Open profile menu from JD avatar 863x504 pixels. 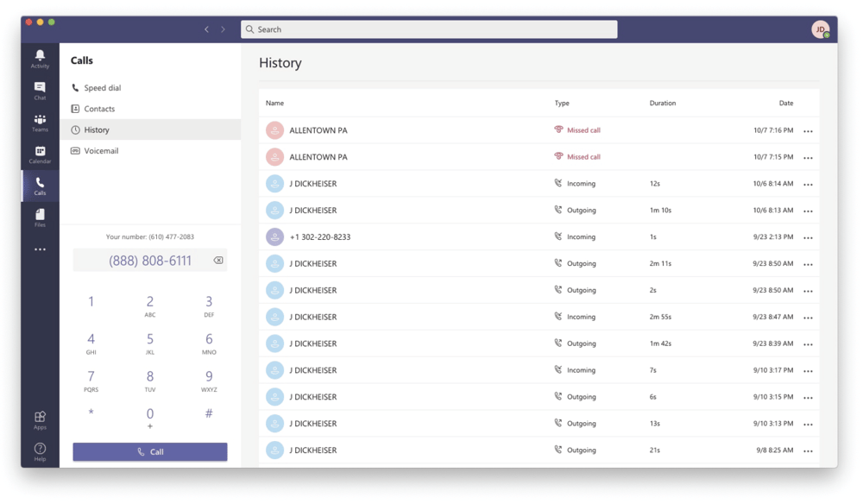tap(820, 29)
